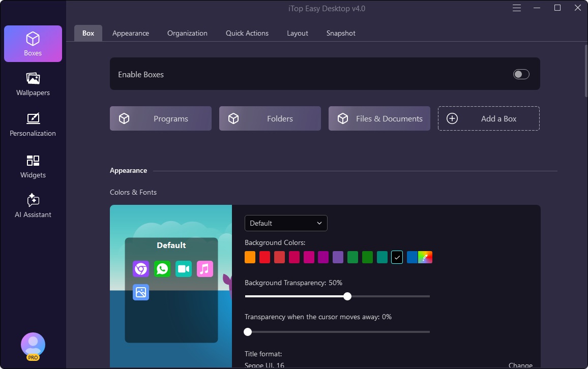The height and width of the screenshot is (369, 588).
Task: Click the Files & Documents button
Action: pos(379,118)
